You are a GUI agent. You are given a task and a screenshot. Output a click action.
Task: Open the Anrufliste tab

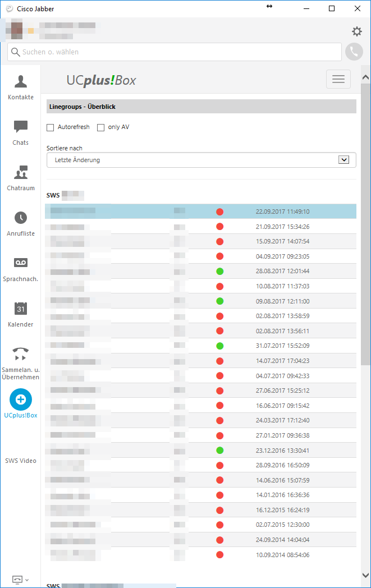(x=21, y=224)
